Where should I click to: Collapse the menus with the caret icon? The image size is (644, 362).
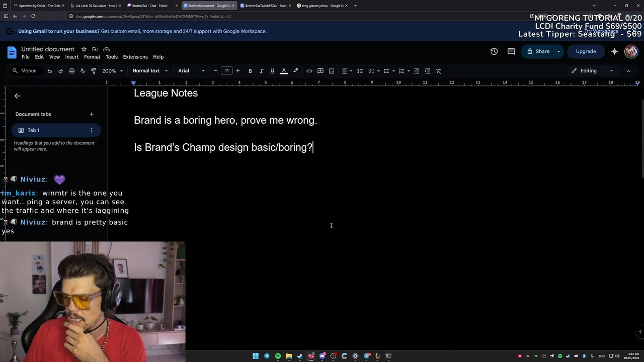point(628,71)
